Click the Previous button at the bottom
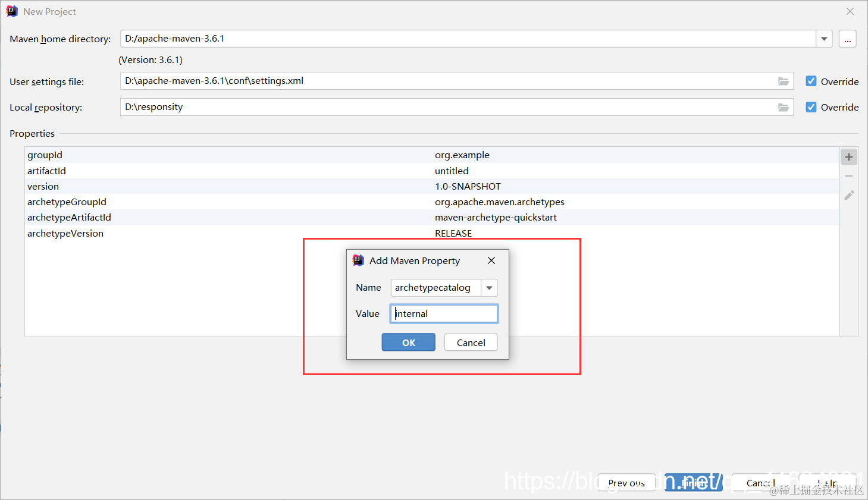 (x=626, y=483)
